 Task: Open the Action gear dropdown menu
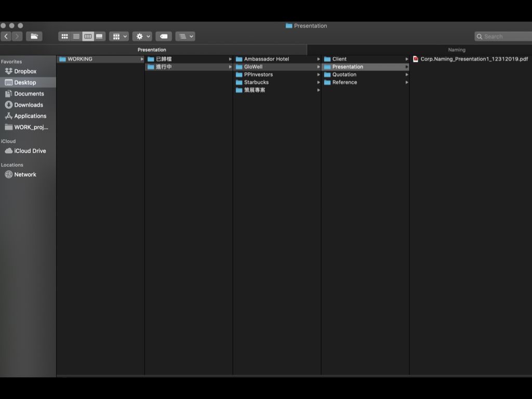coord(142,36)
